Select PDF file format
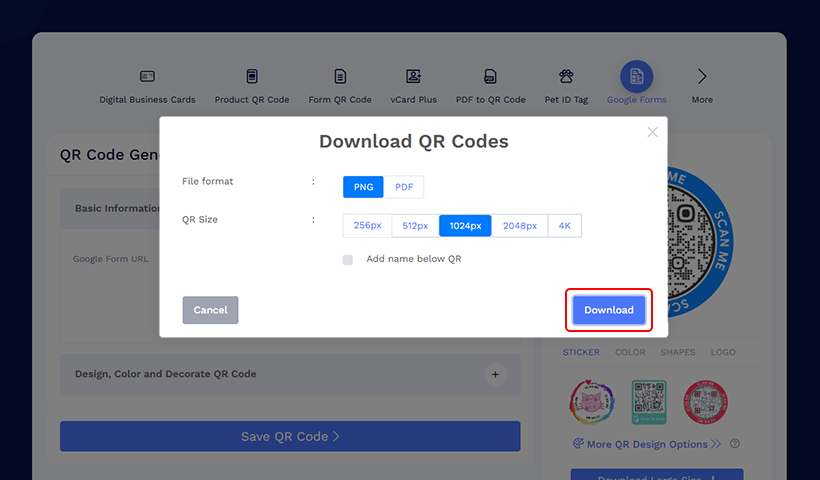The image size is (820, 480). 404,187
